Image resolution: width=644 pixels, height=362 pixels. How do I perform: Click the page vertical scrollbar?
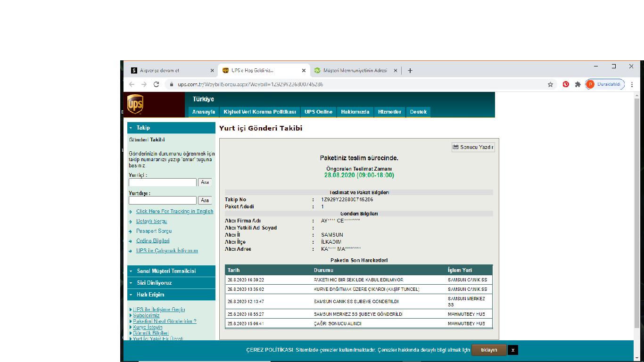click(x=637, y=212)
